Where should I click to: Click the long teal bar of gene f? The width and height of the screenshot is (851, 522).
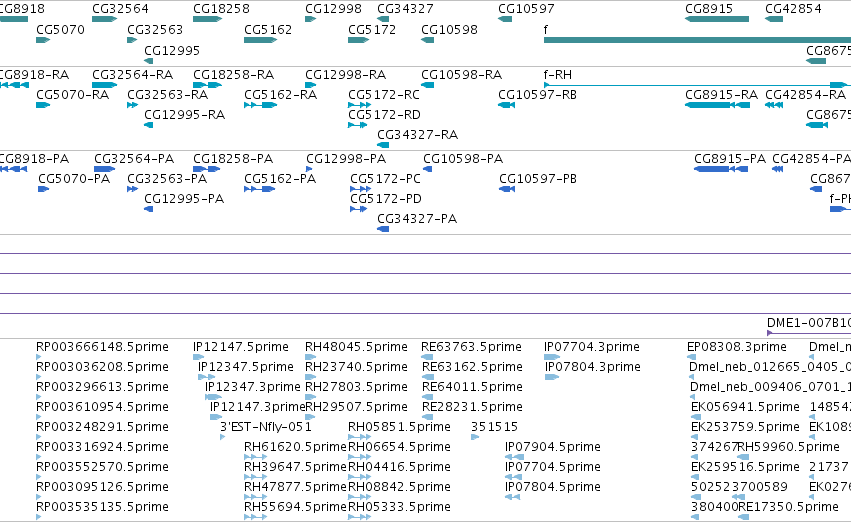[x=697, y=40]
